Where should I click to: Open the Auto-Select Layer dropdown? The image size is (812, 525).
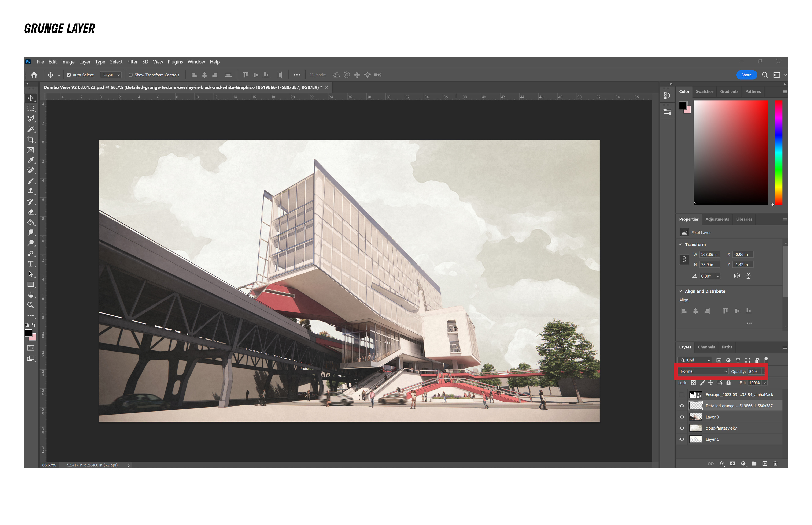(111, 75)
